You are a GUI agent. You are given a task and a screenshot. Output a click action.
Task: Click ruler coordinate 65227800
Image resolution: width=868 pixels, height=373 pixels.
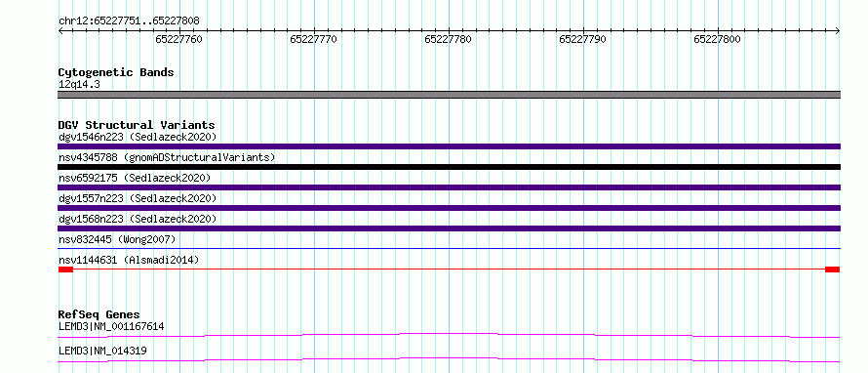point(717,39)
